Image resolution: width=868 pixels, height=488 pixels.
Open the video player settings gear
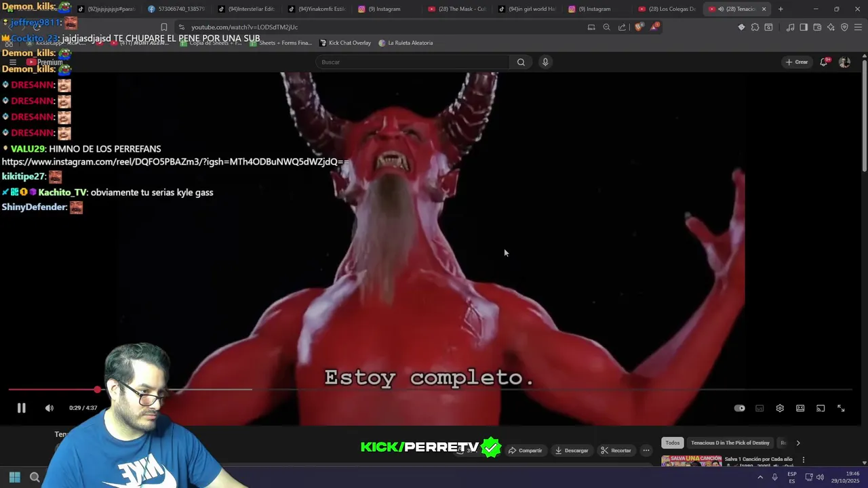pyautogui.click(x=780, y=408)
